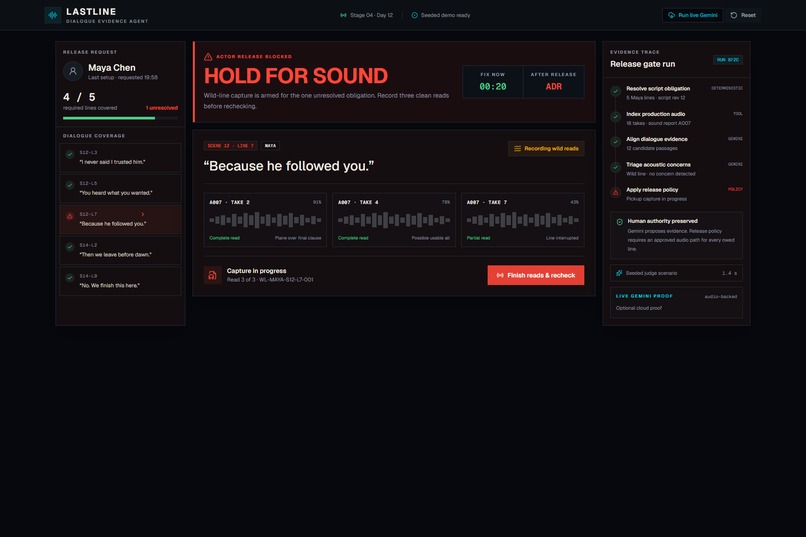
Task: Click the Stage 04 Day 12 indicator icon
Action: click(343, 15)
